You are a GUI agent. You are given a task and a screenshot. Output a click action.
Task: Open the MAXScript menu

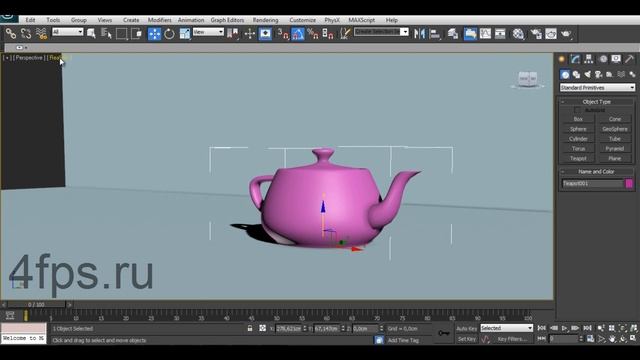pos(362,20)
